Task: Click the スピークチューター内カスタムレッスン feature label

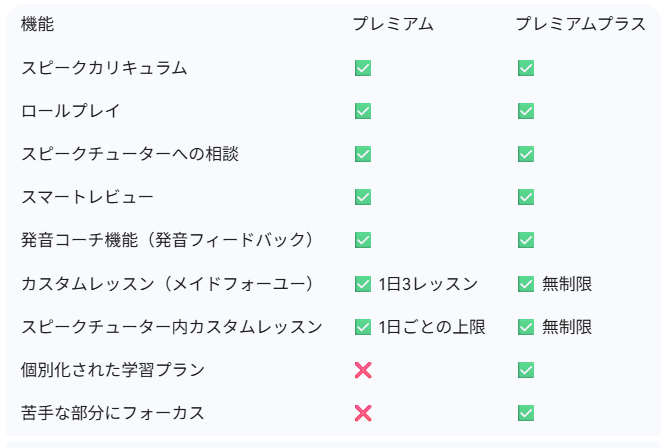Action: (171, 327)
